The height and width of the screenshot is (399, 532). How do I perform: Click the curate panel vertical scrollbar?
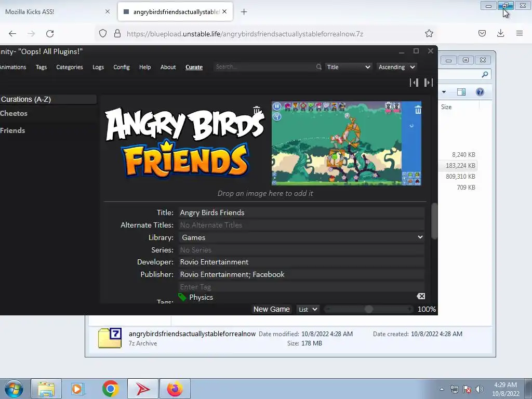pyautogui.click(x=434, y=220)
